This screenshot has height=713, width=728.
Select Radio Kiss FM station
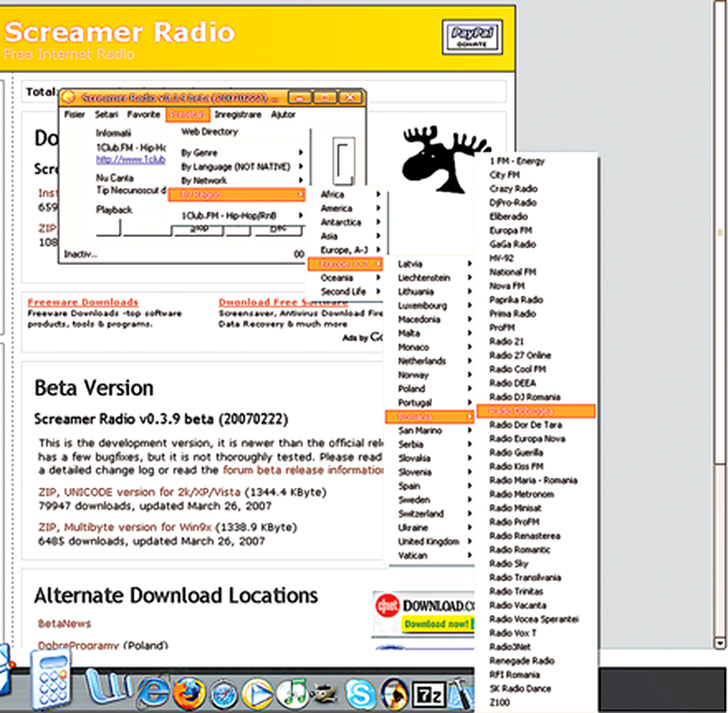tap(536, 467)
